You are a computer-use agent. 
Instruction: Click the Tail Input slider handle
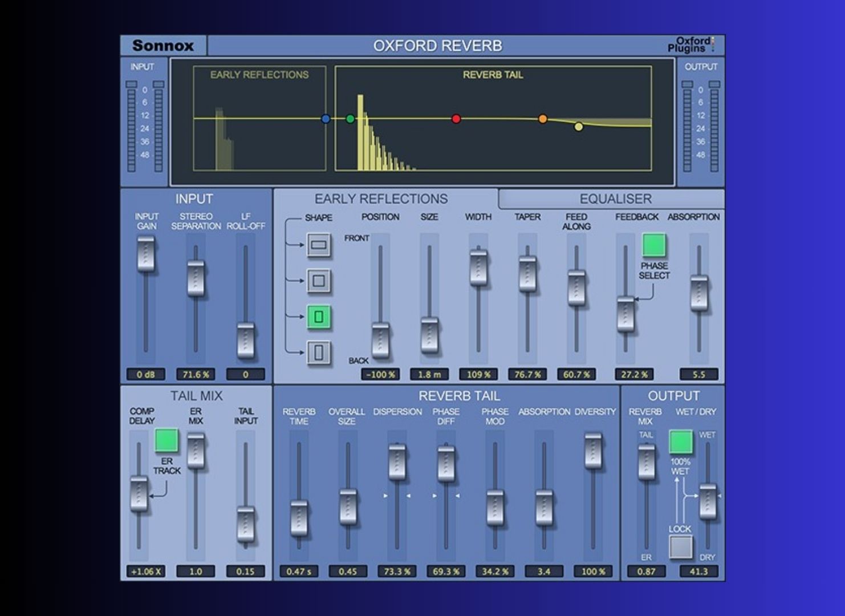246,524
